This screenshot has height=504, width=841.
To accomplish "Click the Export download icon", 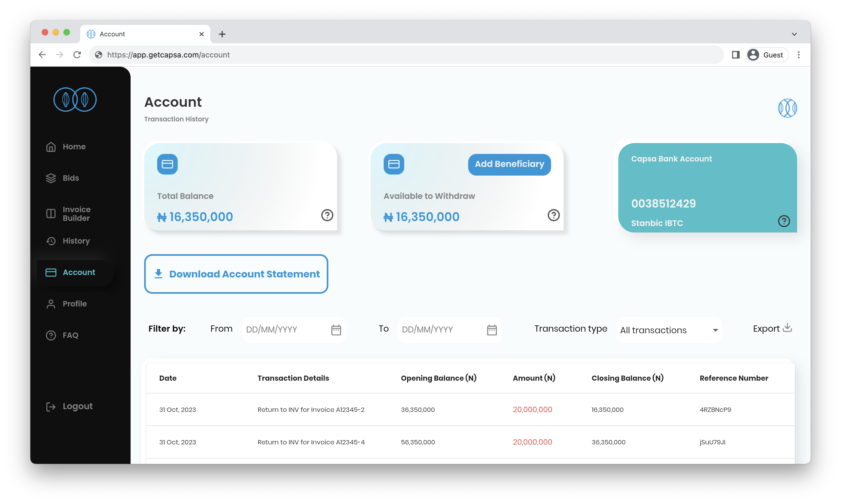I will pyautogui.click(x=787, y=328).
